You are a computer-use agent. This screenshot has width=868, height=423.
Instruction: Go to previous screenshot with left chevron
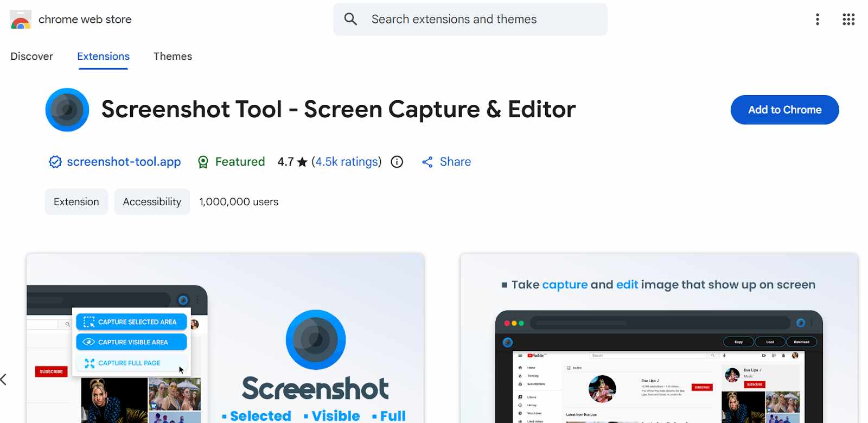pos(4,379)
